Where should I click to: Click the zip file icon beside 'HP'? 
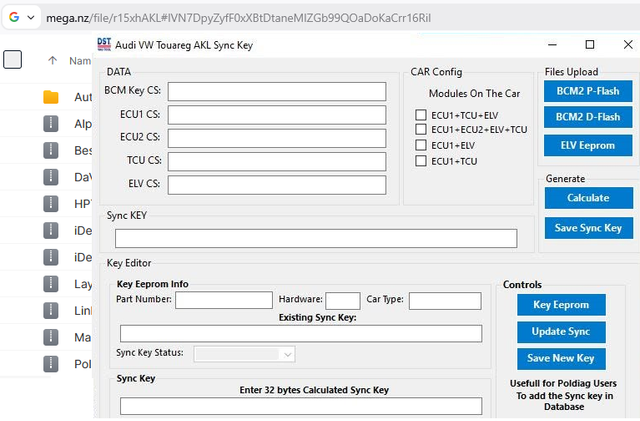pos(51,203)
